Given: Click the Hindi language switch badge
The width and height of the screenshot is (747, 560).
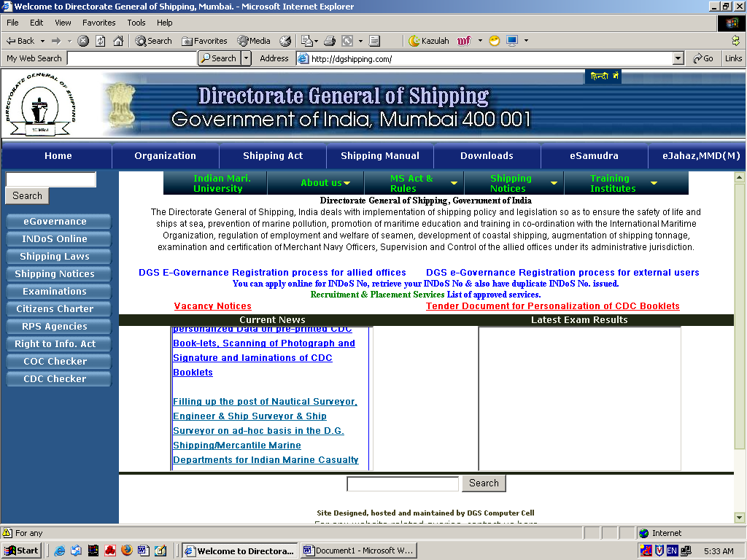Looking at the screenshot, I should [603, 77].
